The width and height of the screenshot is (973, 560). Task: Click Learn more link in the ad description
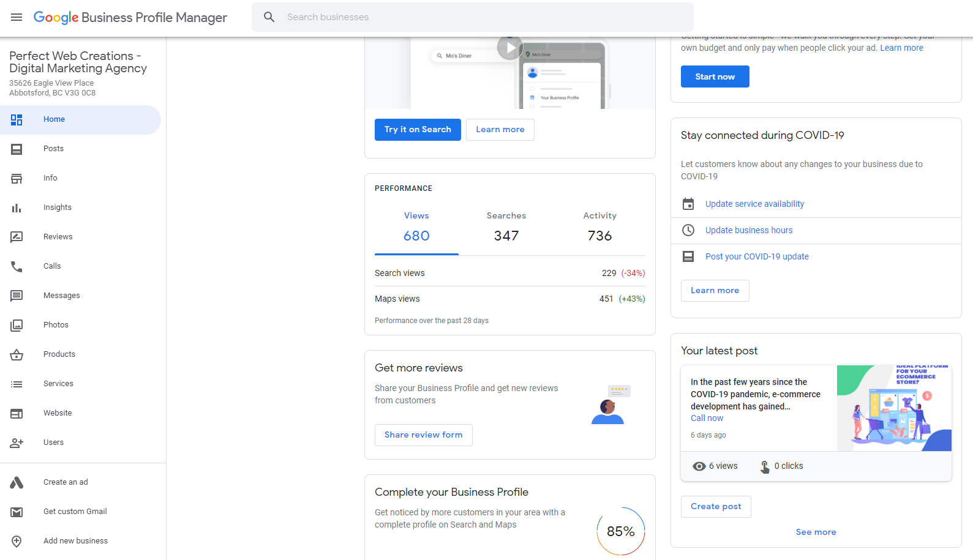(901, 48)
